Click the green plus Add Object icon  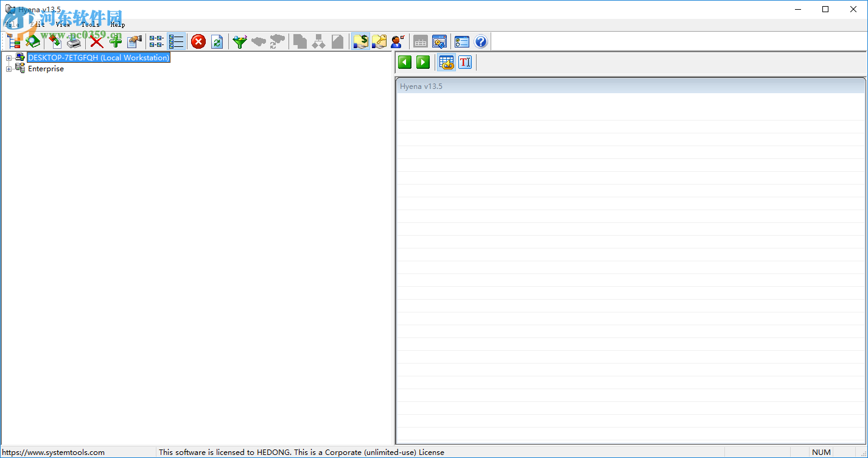115,41
